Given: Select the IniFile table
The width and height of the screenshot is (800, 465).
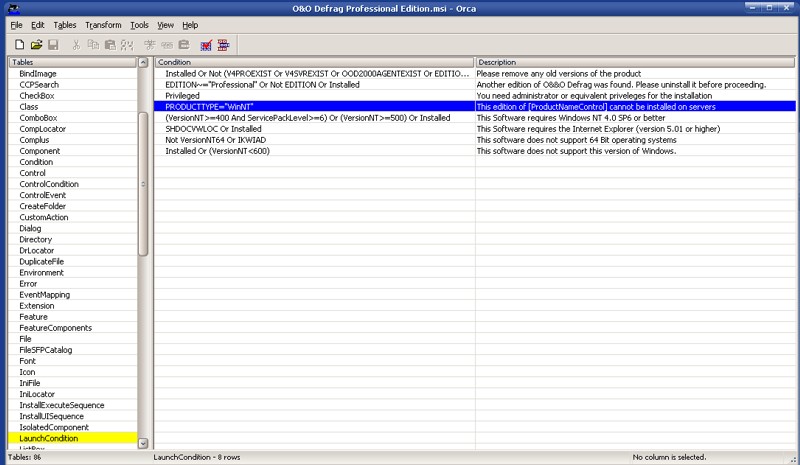Looking at the screenshot, I should click(x=30, y=383).
